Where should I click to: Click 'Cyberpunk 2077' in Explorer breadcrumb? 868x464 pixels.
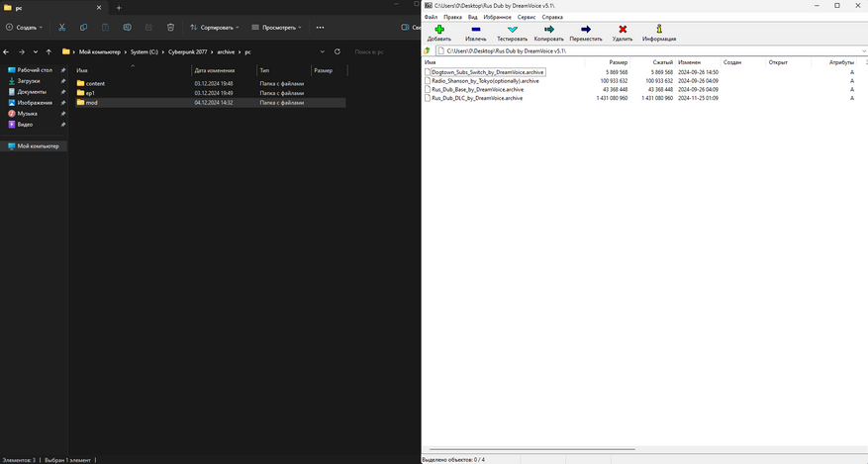coord(188,52)
